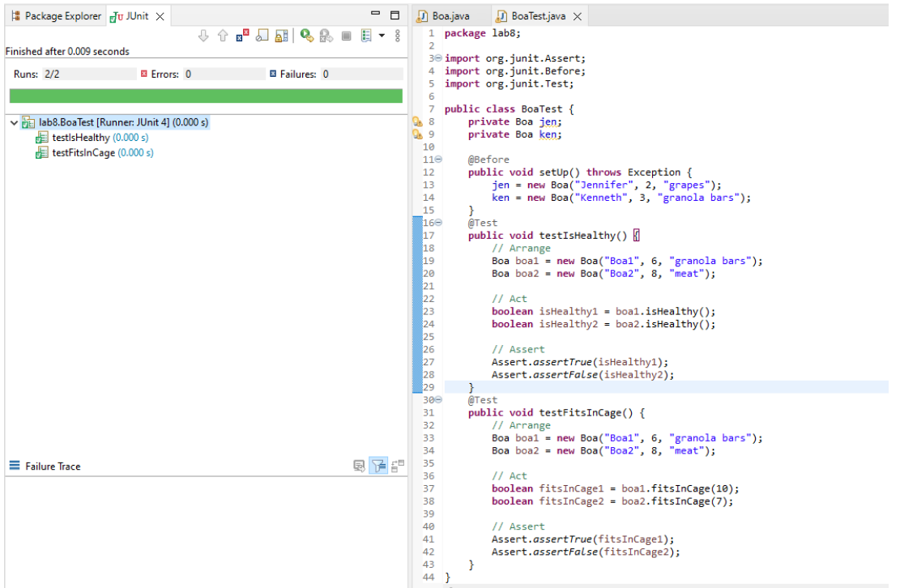Click the Boa.java file icon in tab
The width and height of the screenshot is (917, 588).
(422, 16)
